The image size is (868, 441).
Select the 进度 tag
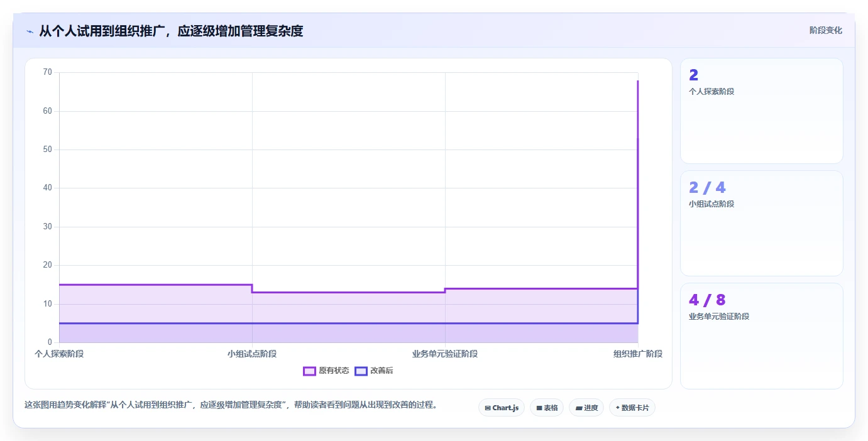(586, 408)
